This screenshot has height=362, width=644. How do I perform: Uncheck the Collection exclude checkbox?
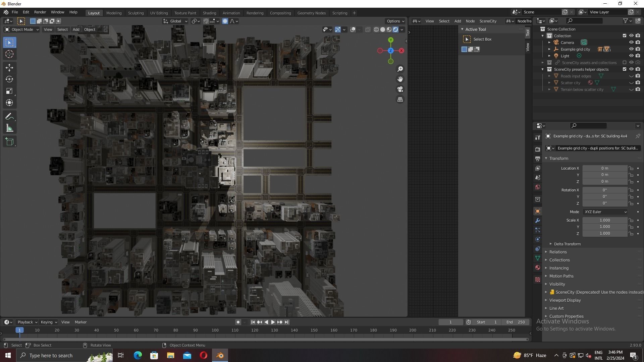(x=624, y=36)
